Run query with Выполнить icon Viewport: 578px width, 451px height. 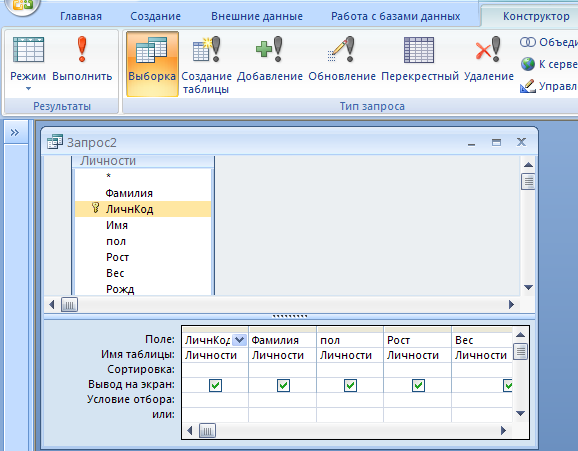click(82, 49)
